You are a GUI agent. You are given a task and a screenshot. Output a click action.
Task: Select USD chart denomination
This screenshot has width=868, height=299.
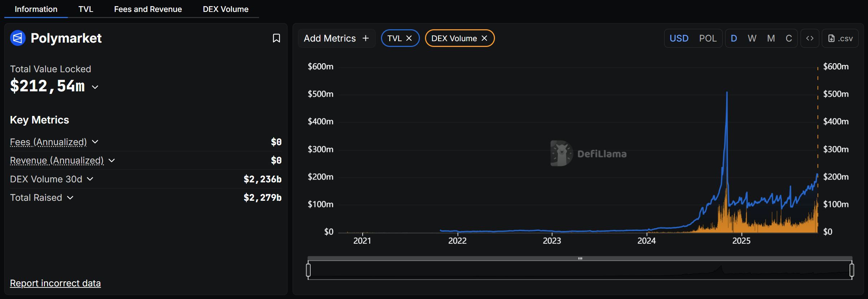coord(679,38)
